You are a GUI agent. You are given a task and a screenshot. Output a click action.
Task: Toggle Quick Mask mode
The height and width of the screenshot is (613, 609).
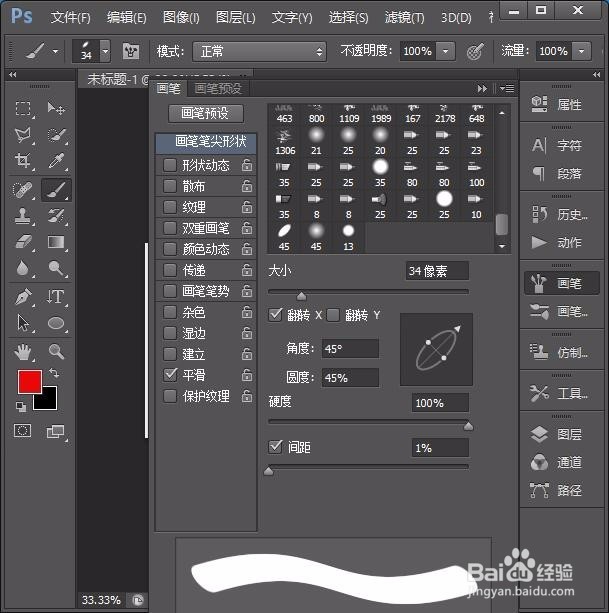click(23, 431)
